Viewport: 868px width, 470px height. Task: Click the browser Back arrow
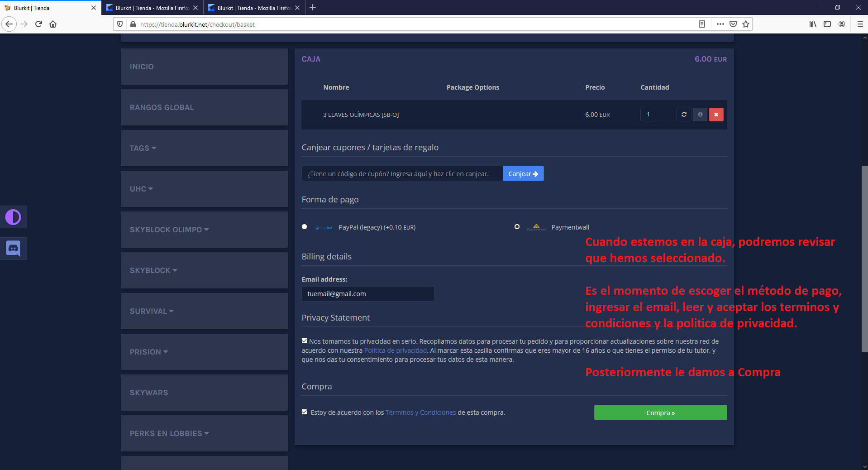[x=9, y=24]
